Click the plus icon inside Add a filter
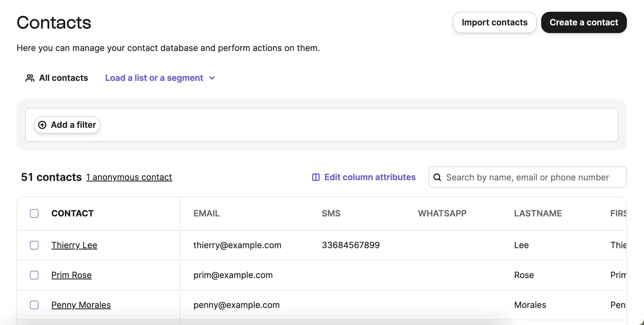Screen dimensions: 644x325 43,125
